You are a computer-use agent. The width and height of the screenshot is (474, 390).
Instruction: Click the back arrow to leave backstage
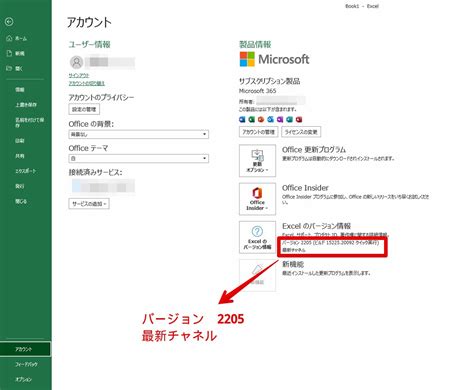click(x=9, y=22)
